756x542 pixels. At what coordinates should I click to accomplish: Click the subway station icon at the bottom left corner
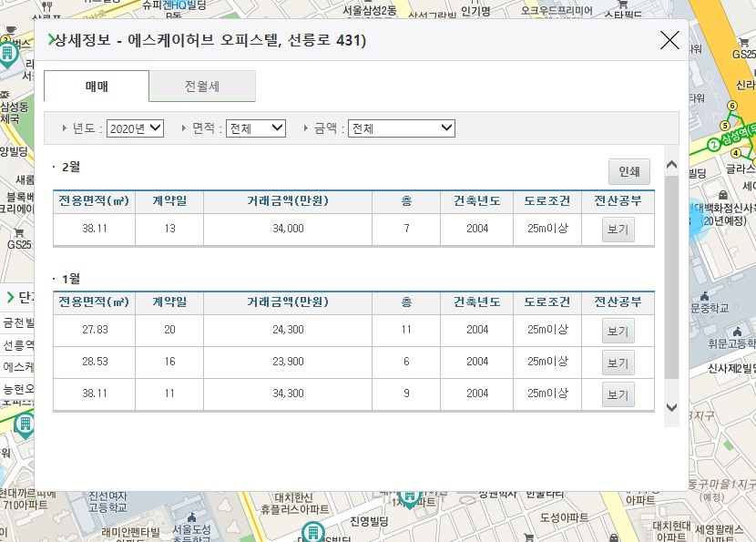pyautogui.click(x=24, y=424)
